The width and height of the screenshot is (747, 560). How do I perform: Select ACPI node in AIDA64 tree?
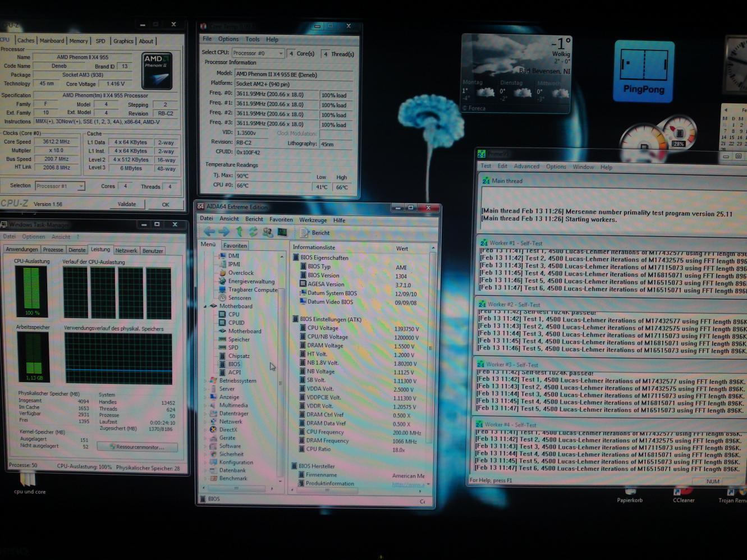[x=230, y=372]
